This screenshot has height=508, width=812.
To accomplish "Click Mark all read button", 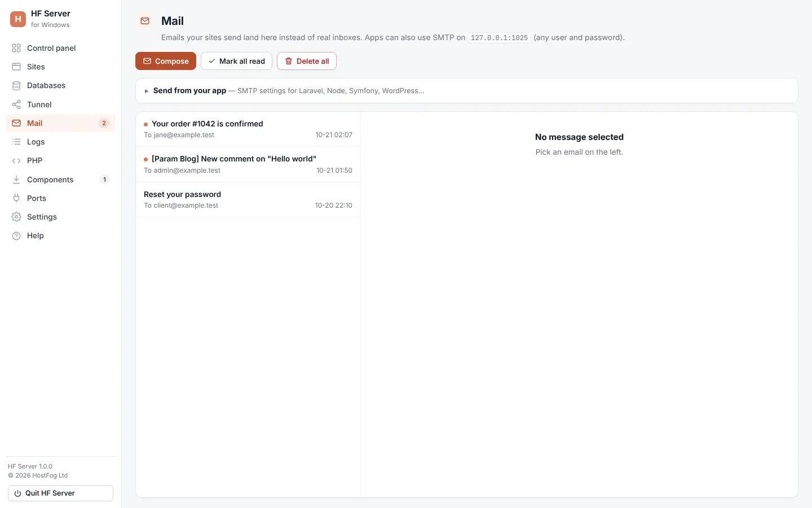I will click(x=236, y=61).
